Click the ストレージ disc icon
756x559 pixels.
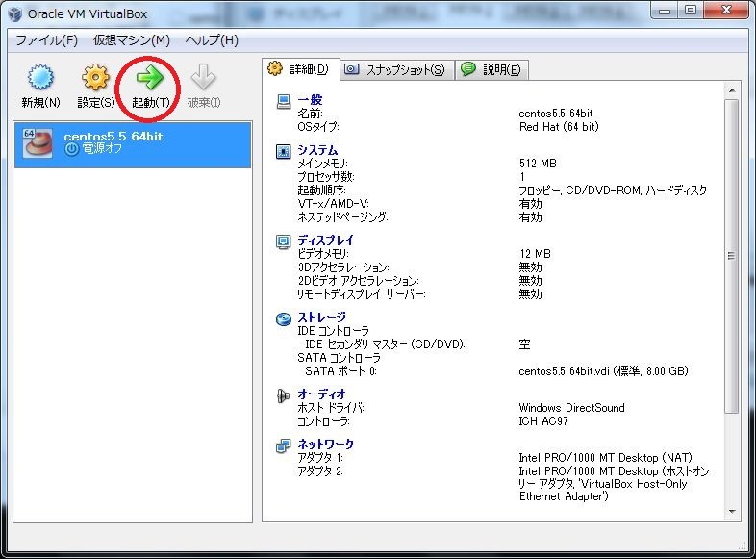coord(284,318)
